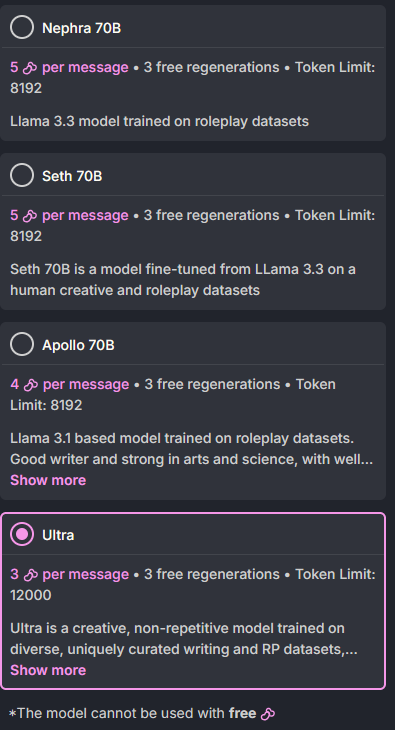
Task: Click the token icon in the Seth 70B price
Action: tap(30, 216)
